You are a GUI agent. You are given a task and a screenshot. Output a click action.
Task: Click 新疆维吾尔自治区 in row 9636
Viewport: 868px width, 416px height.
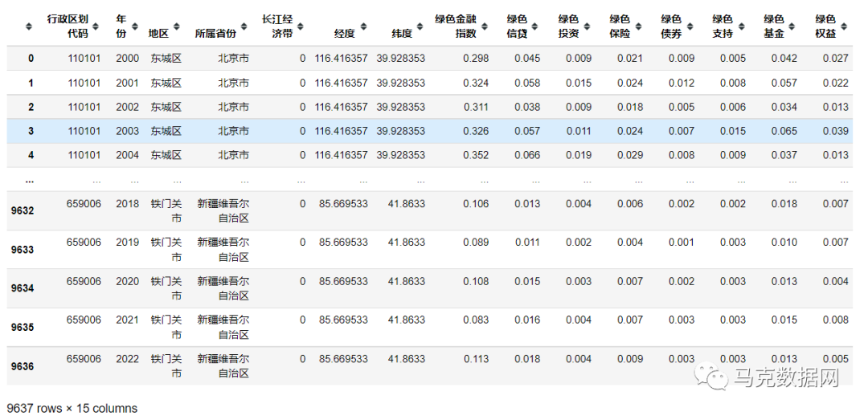click(x=223, y=366)
